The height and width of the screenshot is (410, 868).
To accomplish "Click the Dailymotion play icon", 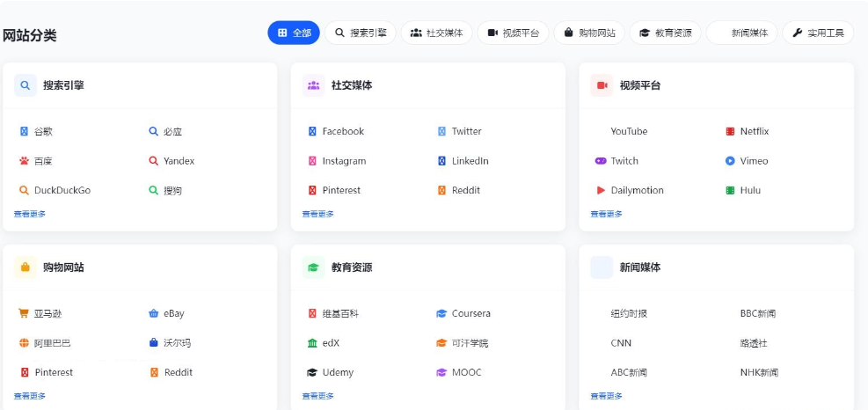I will pyautogui.click(x=601, y=190).
